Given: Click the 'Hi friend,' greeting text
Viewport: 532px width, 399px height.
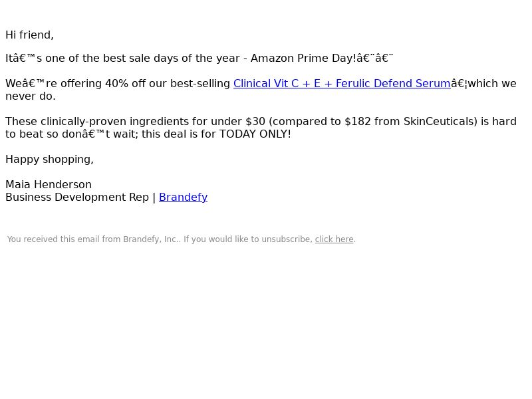Looking at the screenshot, I should point(29,35).
